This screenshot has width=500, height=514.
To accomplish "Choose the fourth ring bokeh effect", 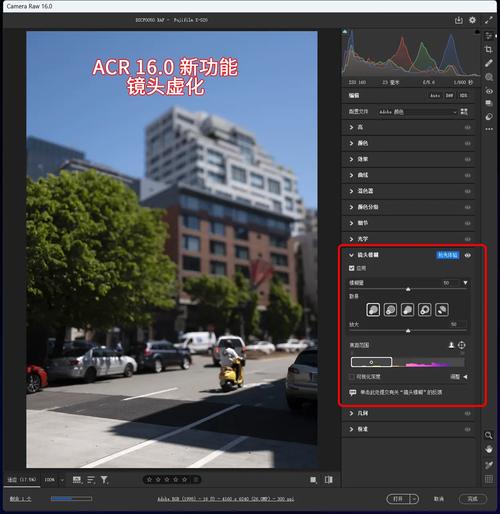I will tap(424, 310).
